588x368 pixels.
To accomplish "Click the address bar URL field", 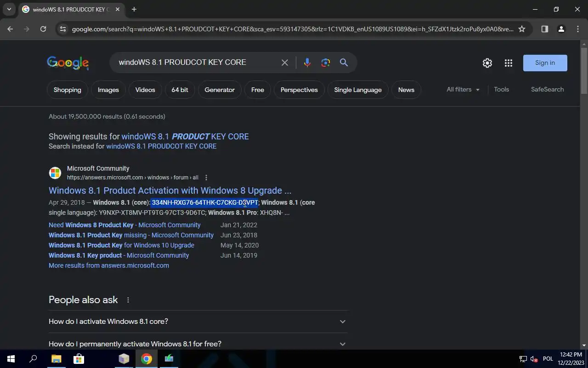I will click(292, 29).
